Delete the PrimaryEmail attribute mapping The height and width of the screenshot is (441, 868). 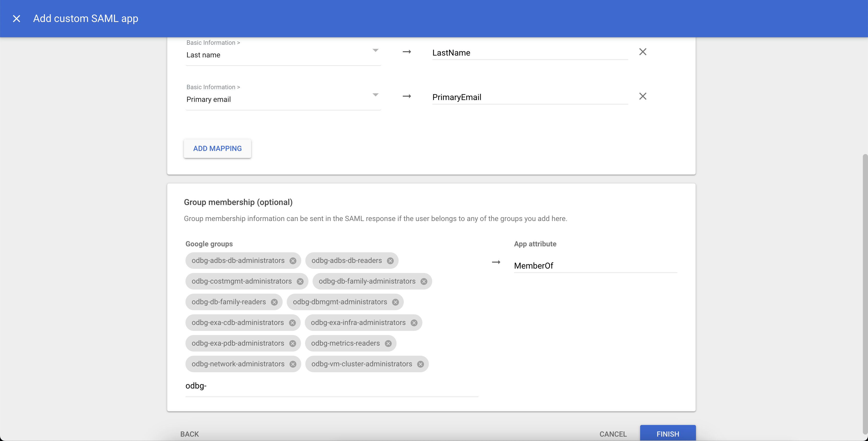click(x=643, y=96)
